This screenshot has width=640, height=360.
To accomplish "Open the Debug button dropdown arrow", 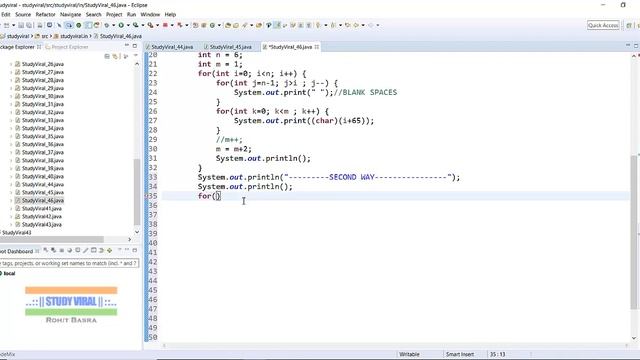I will click(113, 25).
